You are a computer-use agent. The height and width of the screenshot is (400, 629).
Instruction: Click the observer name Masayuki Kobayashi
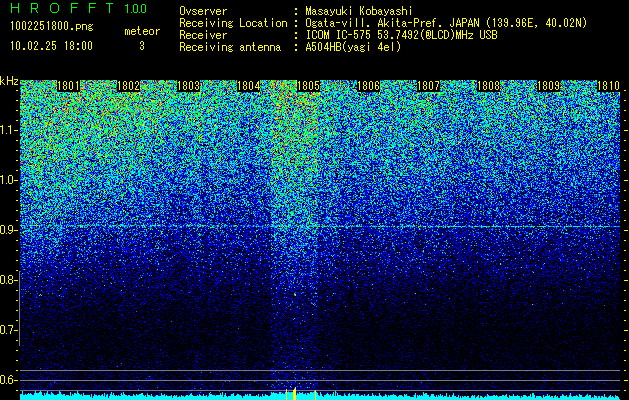(359, 11)
